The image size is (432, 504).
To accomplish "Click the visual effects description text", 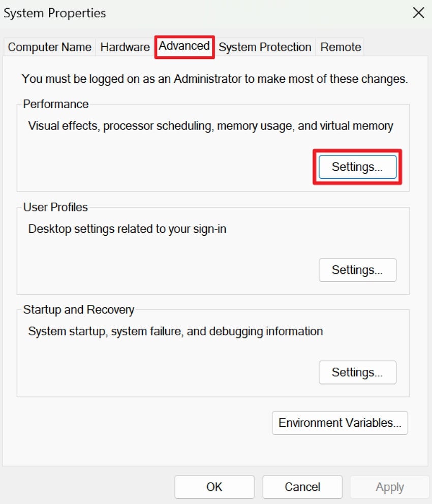I will tap(209, 125).
